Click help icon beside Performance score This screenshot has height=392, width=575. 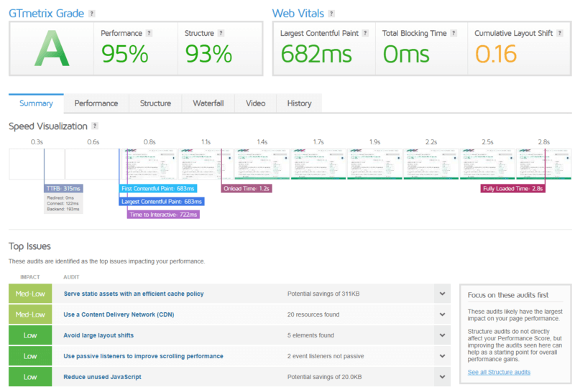(149, 33)
